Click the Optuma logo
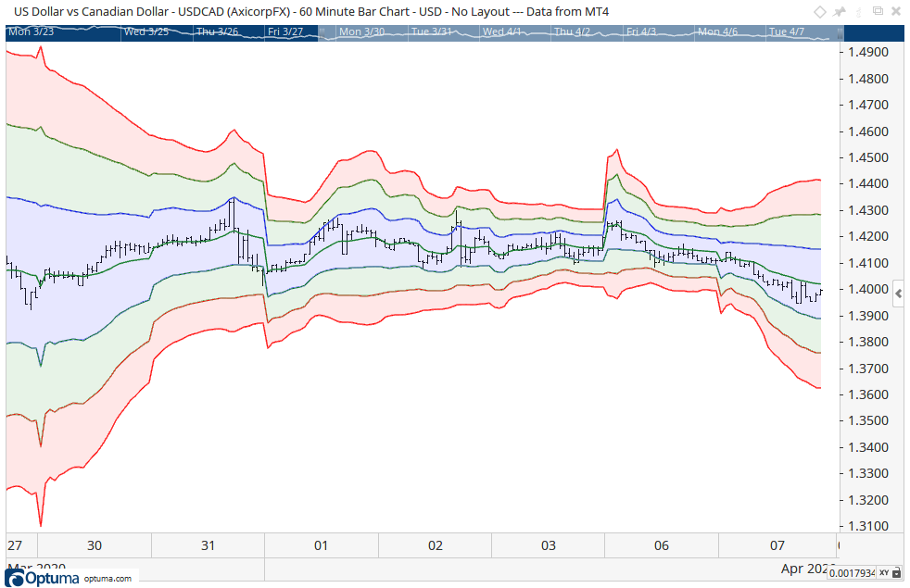This screenshot has height=588, width=910. [42, 578]
